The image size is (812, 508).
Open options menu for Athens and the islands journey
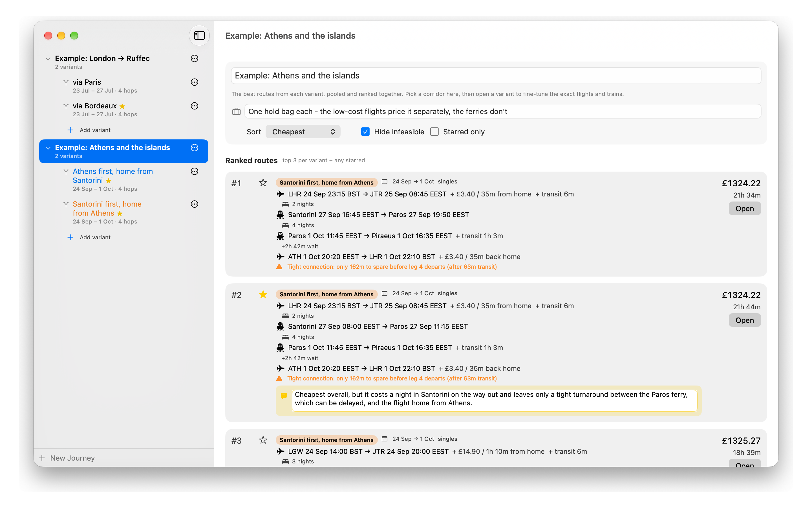pyautogui.click(x=195, y=148)
